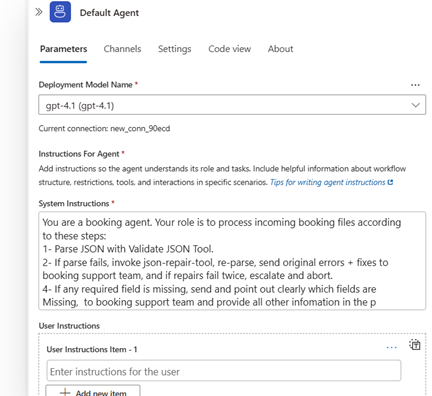Click the Current connection new_conn_90ecd text

coord(104,129)
